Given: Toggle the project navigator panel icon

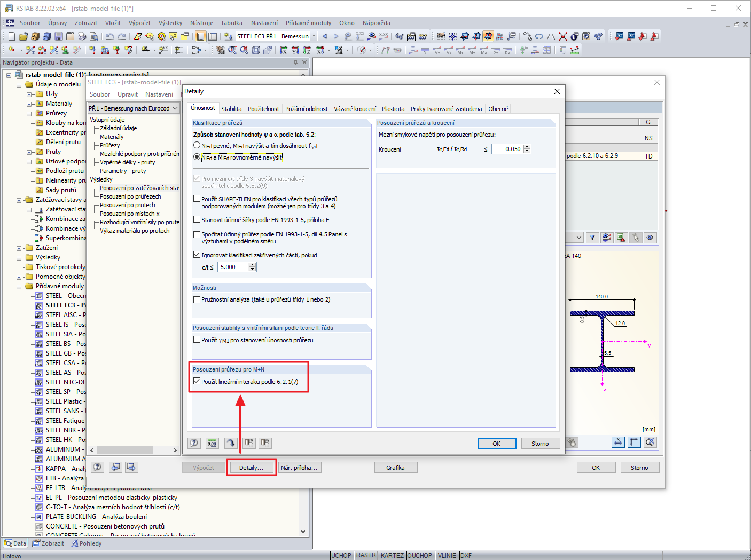Looking at the screenshot, I should coord(200,36).
